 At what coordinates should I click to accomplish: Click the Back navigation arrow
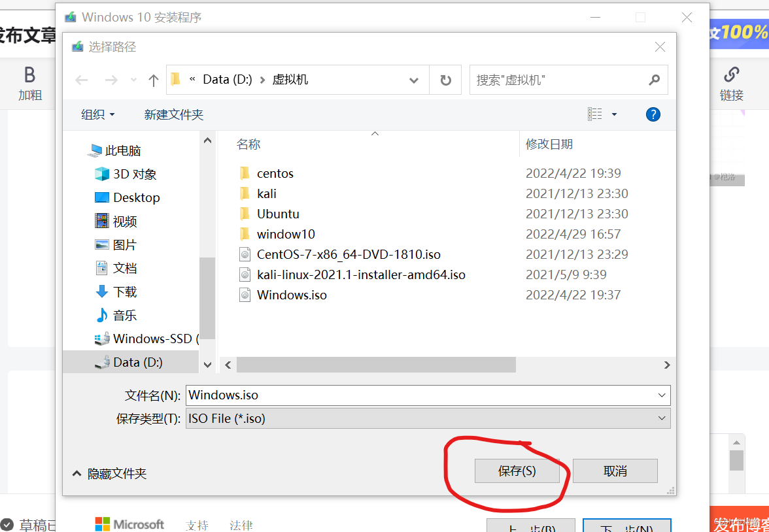coord(81,80)
